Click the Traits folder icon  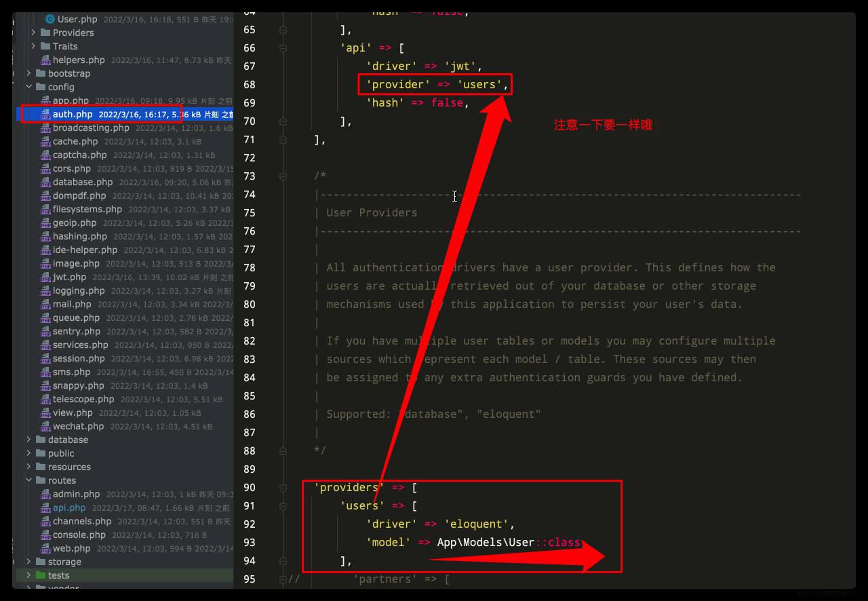point(45,46)
